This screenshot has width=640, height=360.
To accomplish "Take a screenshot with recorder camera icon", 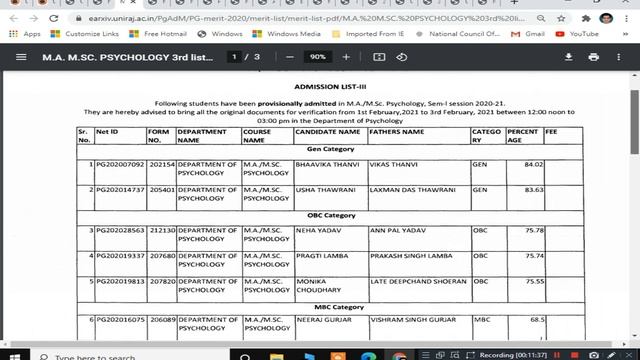I will [x=594, y=355].
